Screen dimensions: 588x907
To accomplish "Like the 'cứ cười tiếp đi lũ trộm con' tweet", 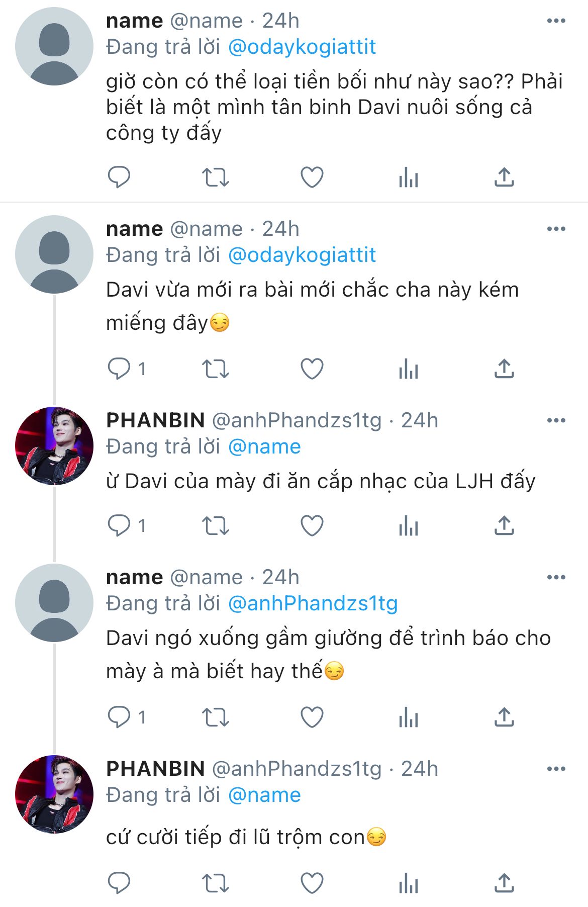I will [312, 883].
